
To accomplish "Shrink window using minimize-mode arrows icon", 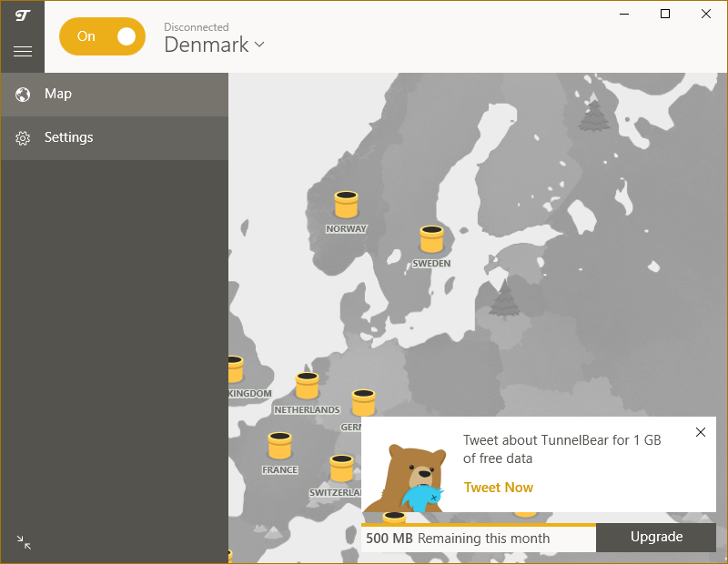I will (24, 542).
